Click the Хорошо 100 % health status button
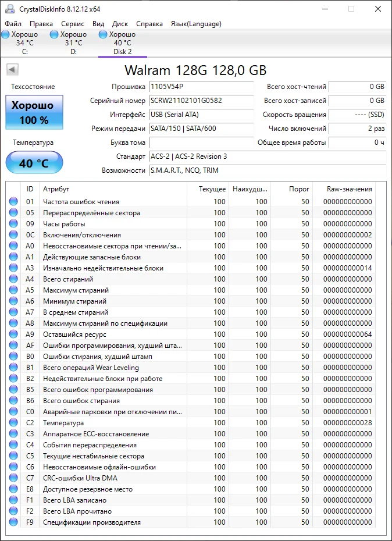 (x=34, y=112)
